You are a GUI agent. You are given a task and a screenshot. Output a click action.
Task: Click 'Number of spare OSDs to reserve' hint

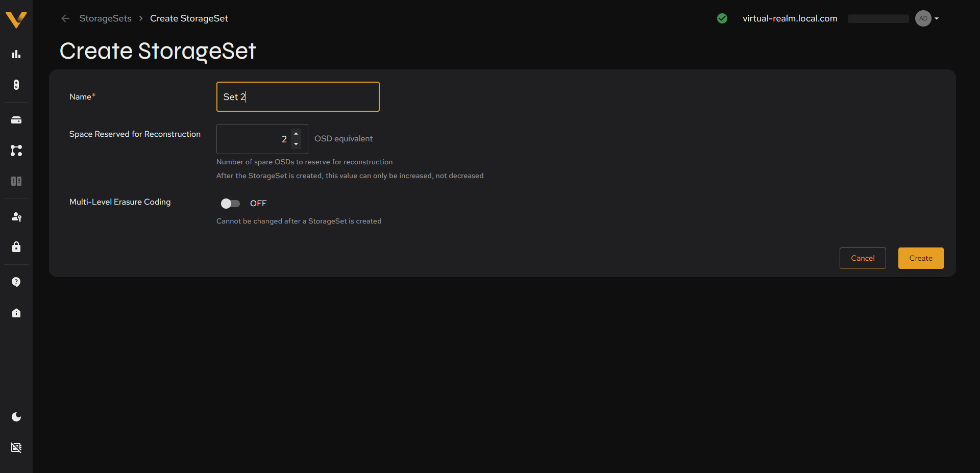pos(305,162)
